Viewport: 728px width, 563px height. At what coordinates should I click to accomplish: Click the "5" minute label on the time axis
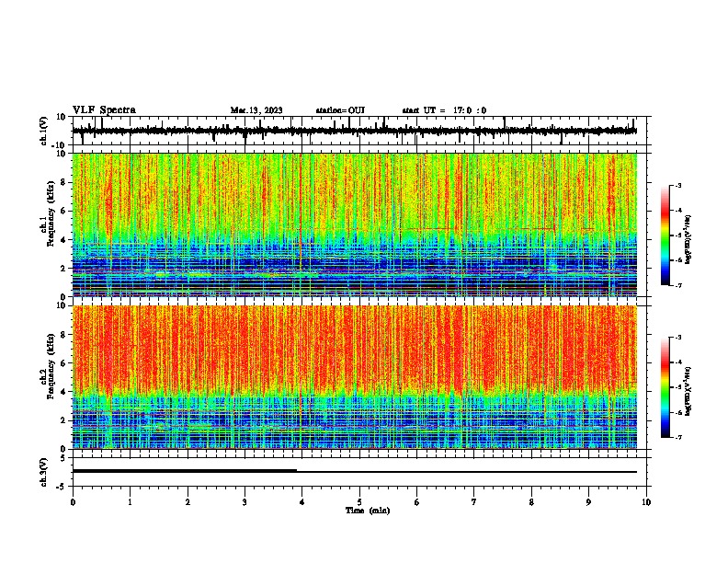pyautogui.click(x=359, y=502)
